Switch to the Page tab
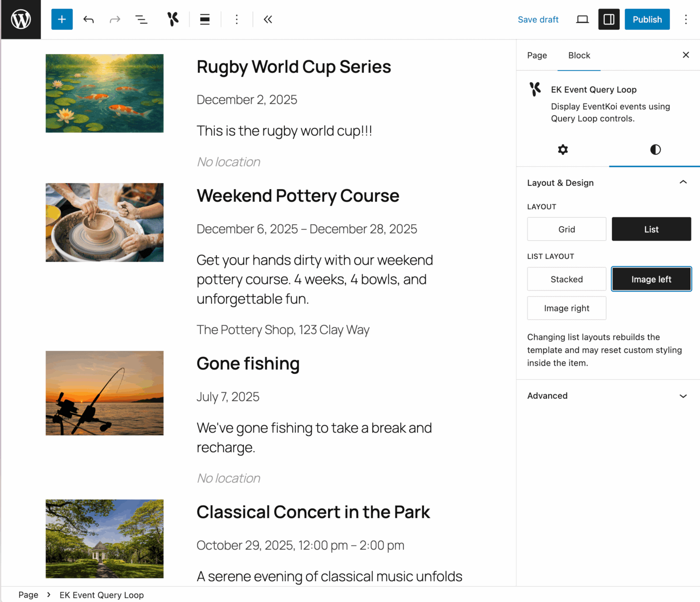 (537, 56)
